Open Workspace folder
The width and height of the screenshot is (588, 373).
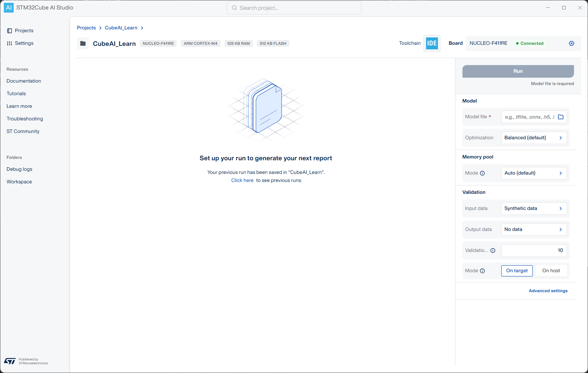tap(19, 182)
